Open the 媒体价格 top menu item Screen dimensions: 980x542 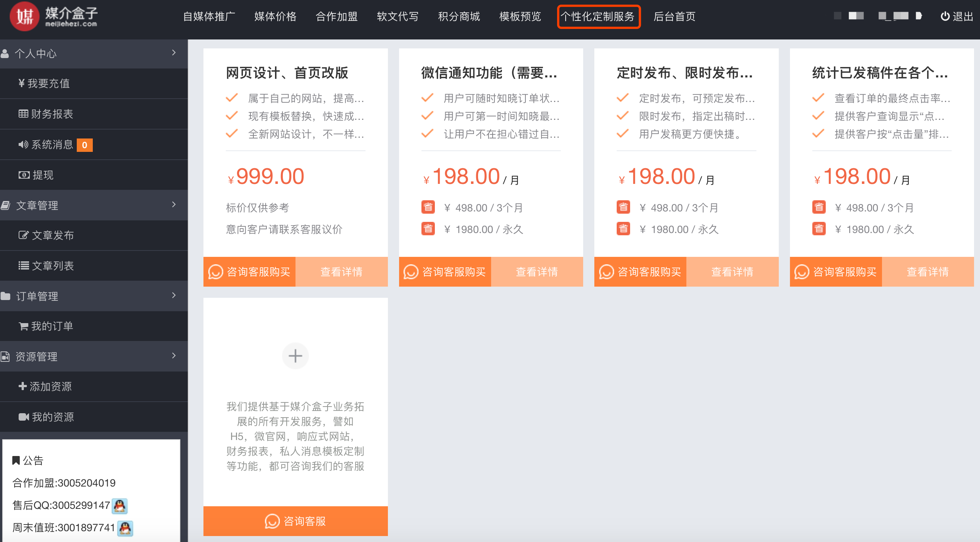coord(275,16)
